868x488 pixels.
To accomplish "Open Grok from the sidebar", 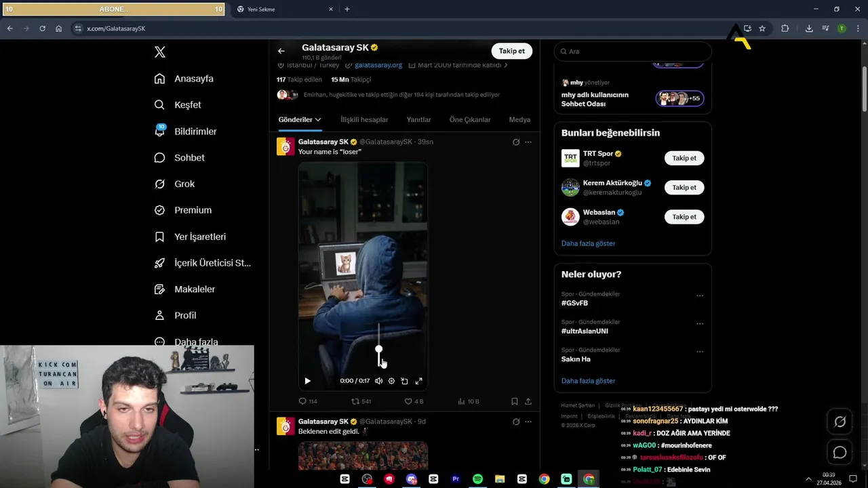I will click(174, 184).
